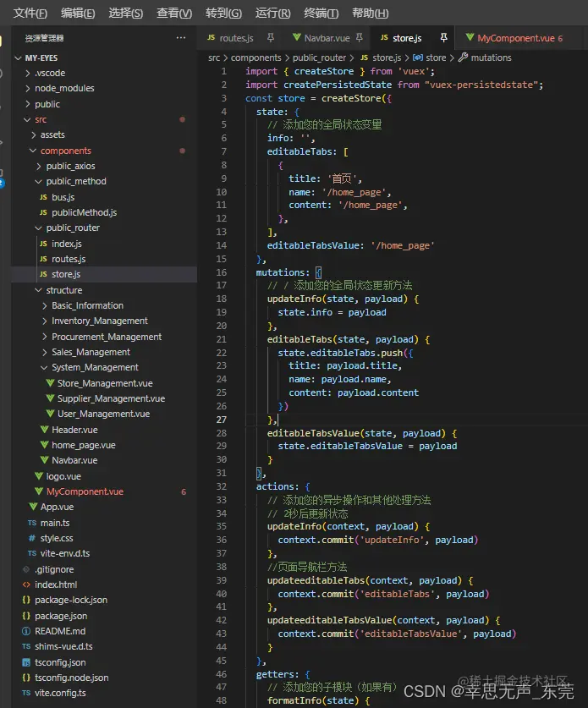Unpin the store.js tab pin icon

tap(444, 38)
